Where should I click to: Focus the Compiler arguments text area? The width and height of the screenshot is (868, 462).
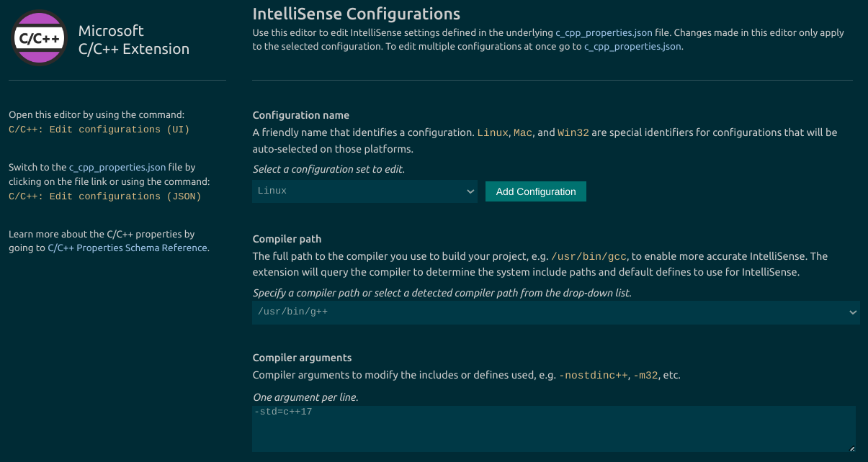[x=553, y=429]
